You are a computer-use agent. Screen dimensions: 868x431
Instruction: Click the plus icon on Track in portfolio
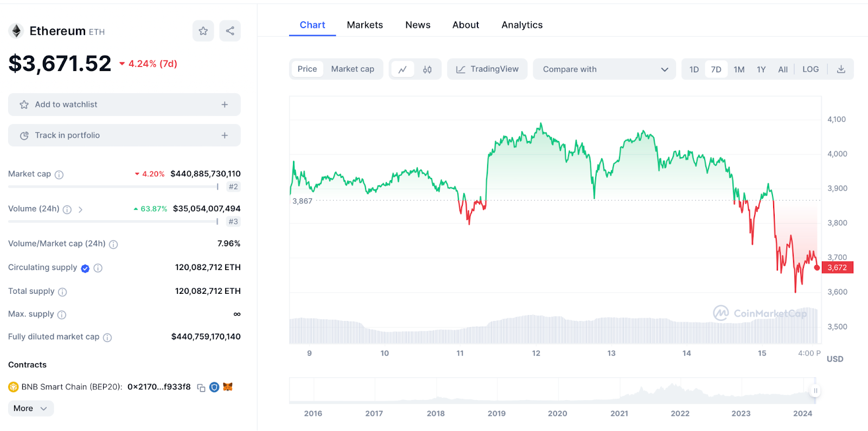pos(225,136)
